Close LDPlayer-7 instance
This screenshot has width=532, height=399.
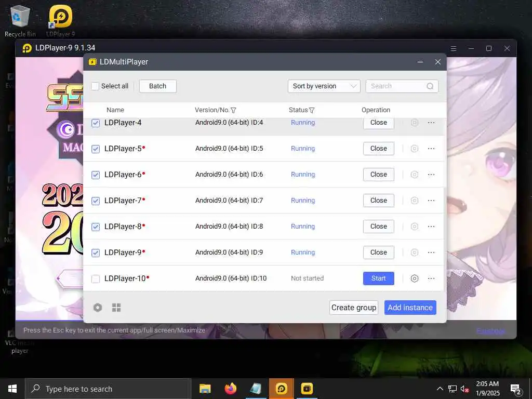(x=379, y=201)
